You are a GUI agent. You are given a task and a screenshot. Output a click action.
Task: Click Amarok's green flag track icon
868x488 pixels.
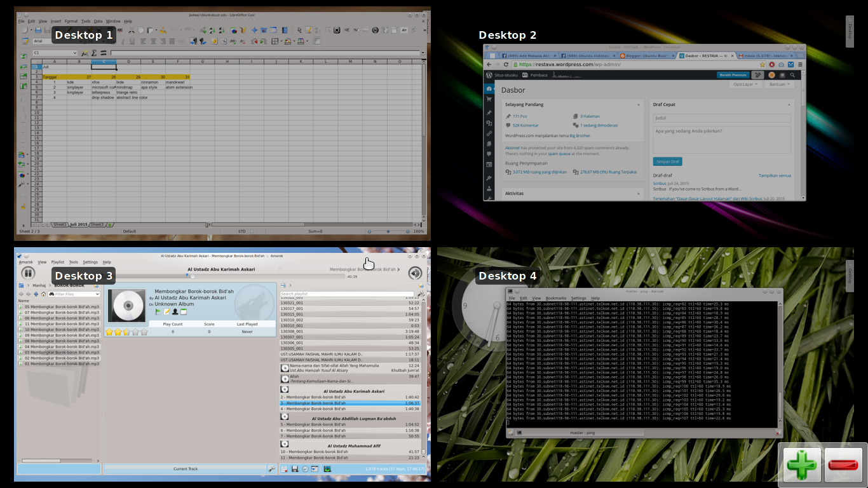[158, 312]
